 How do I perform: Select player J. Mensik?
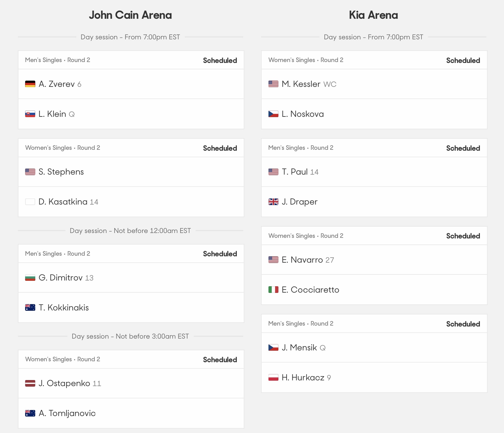click(299, 347)
